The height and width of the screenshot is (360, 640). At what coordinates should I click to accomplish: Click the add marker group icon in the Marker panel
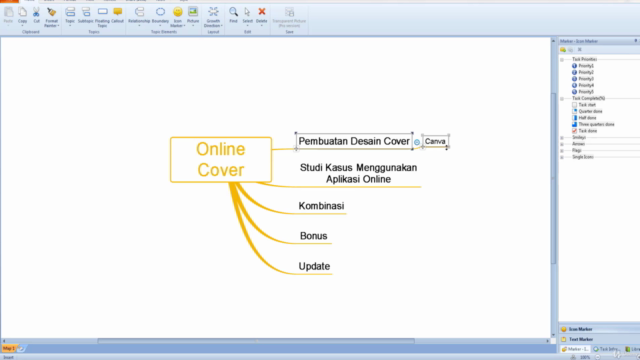pos(563,50)
